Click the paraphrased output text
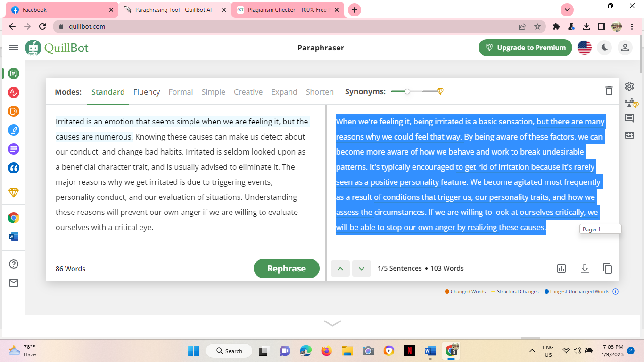Viewport: 644px width, 362px height. [x=470, y=174]
